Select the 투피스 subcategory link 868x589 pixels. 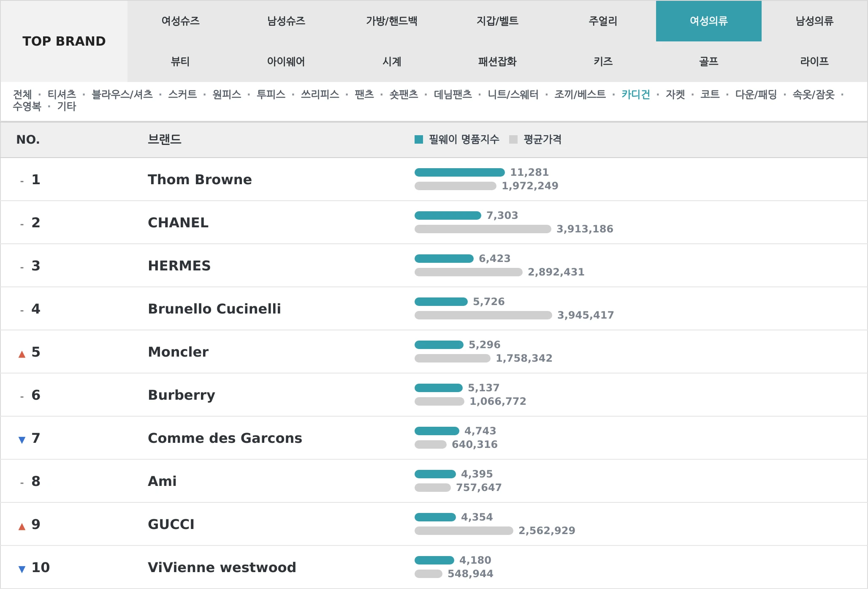pos(271,94)
